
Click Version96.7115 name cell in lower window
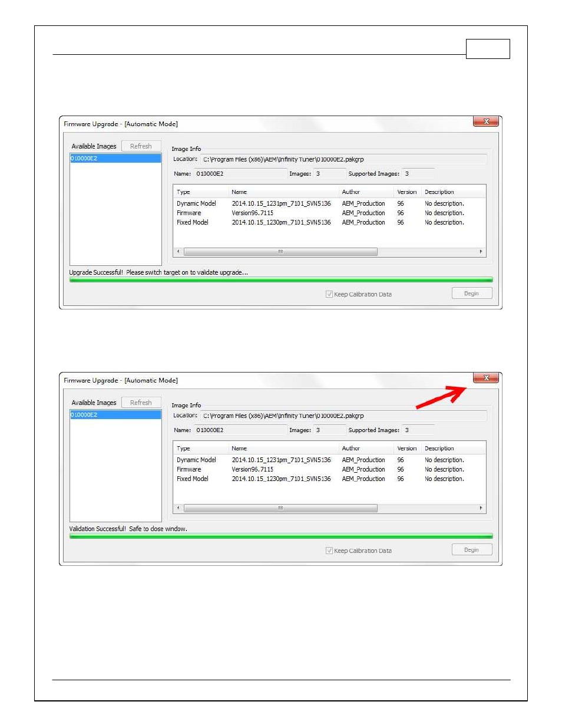click(x=253, y=470)
